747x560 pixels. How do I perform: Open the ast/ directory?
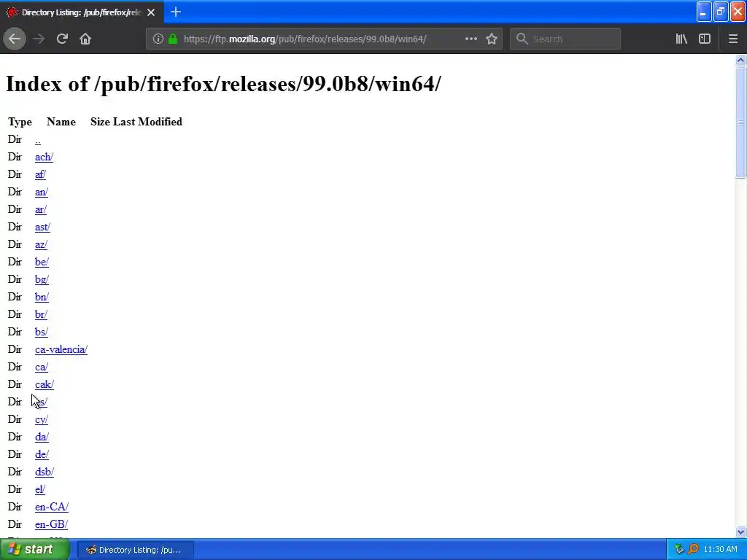click(x=42, y=227)
